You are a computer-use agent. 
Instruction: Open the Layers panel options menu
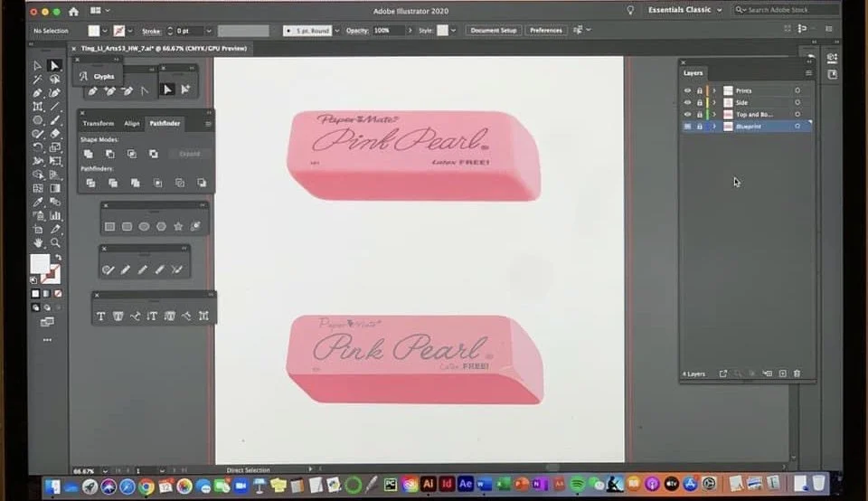[808, 73]
